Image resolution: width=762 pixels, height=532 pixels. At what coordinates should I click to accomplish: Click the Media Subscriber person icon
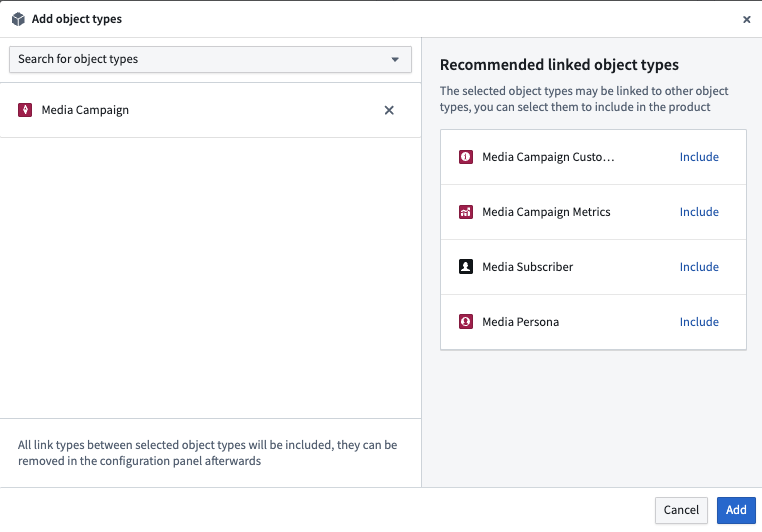pos(466,267)
